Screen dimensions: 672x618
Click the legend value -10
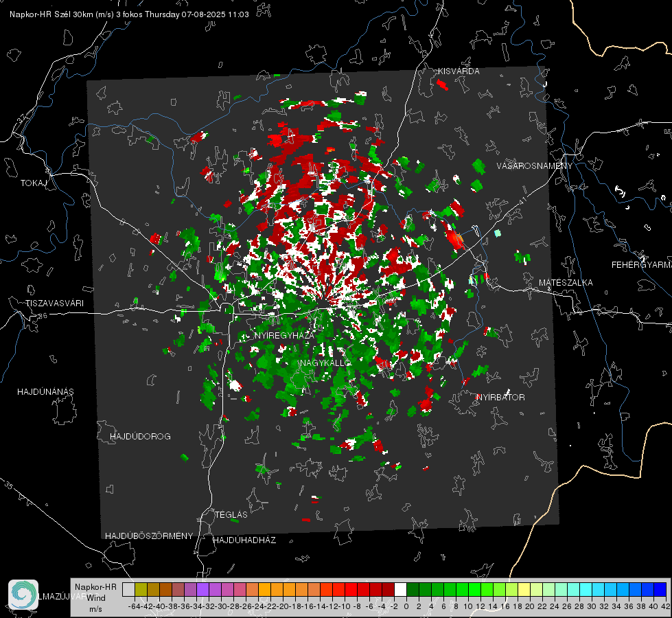coord(343,606)
